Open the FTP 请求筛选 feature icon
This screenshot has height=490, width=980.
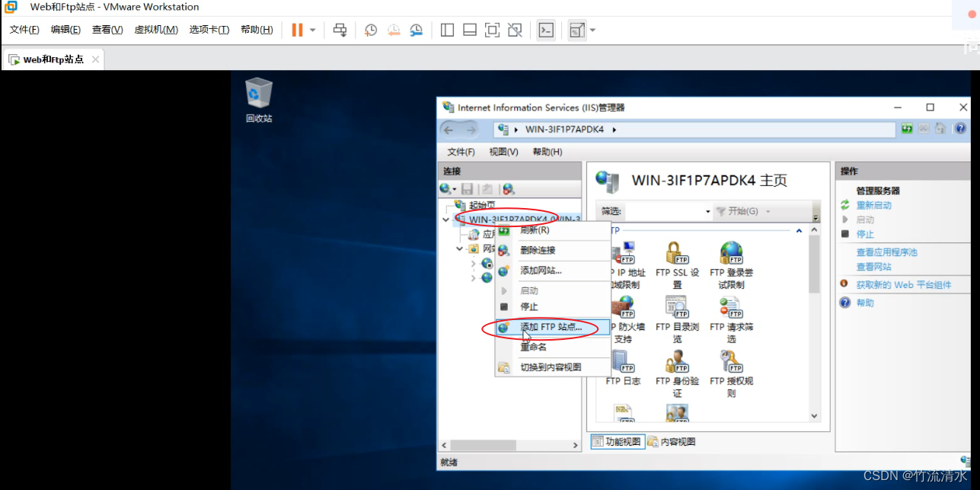click(x=731, y=319)
